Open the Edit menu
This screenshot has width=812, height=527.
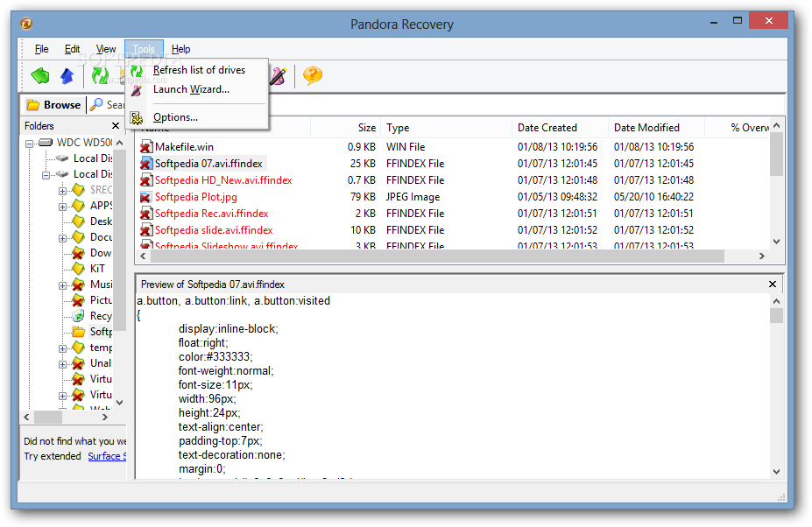click(72, 49)
